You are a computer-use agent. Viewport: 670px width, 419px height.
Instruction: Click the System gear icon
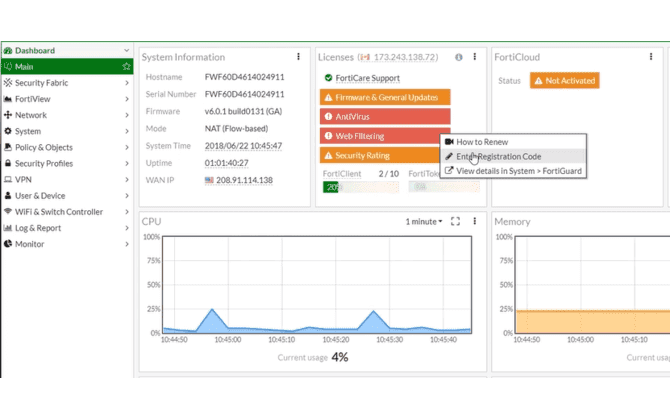[x=8, y=131]
